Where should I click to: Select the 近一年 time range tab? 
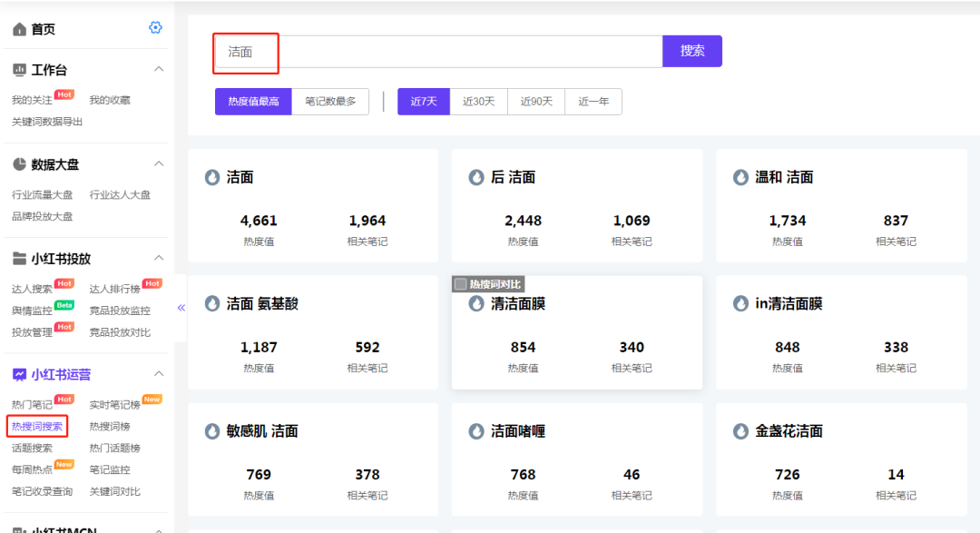tap(593, 101)
